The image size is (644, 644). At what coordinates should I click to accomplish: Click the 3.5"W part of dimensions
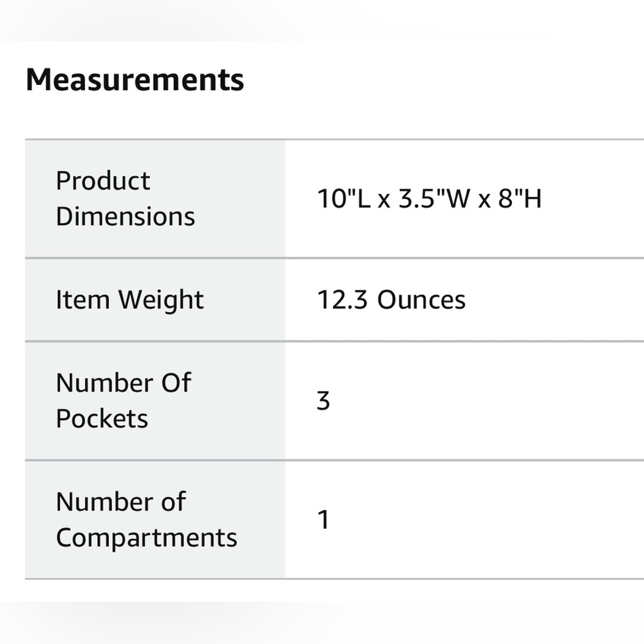[435, 199]
